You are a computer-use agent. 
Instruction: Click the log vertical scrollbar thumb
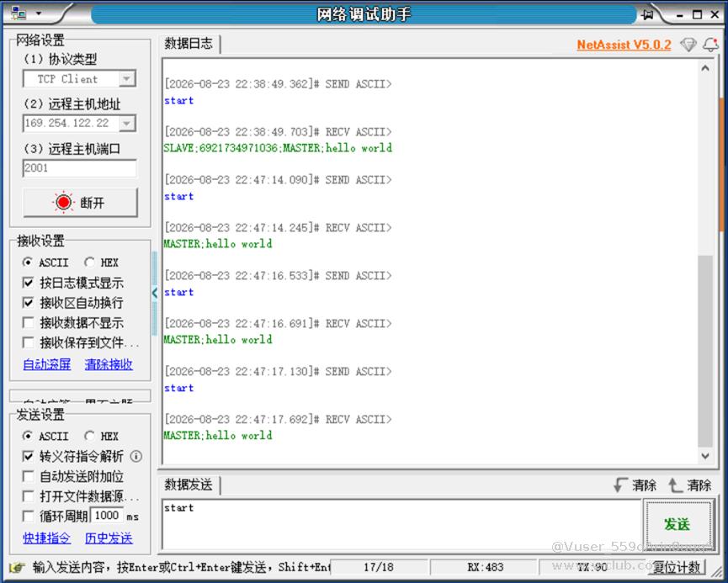click(705, 352)
